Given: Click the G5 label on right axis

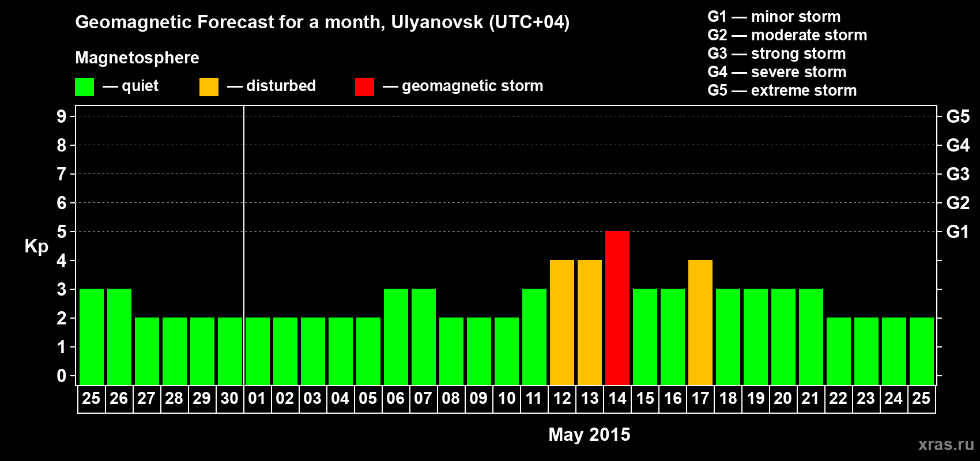Looking at the screenshot, I should [x=958, y=116].
